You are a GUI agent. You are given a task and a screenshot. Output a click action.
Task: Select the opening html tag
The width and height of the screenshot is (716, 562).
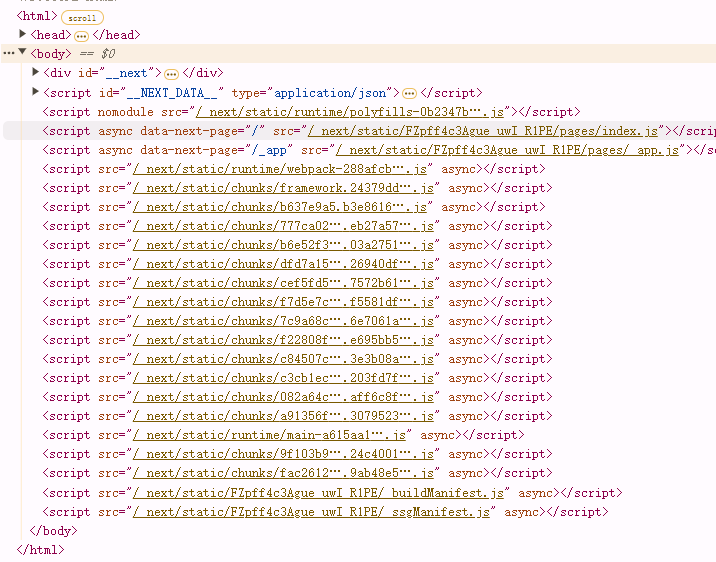coord(37,16)
